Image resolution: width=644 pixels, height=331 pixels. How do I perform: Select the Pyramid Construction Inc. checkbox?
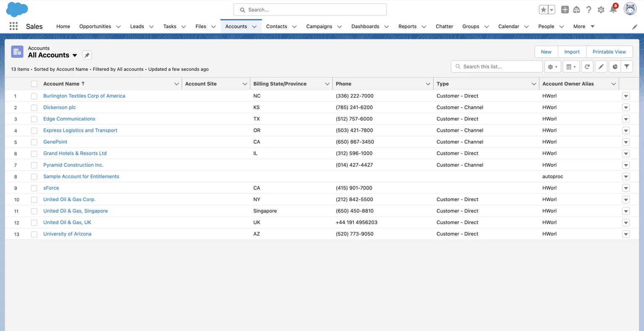click(x=34, y=165)
